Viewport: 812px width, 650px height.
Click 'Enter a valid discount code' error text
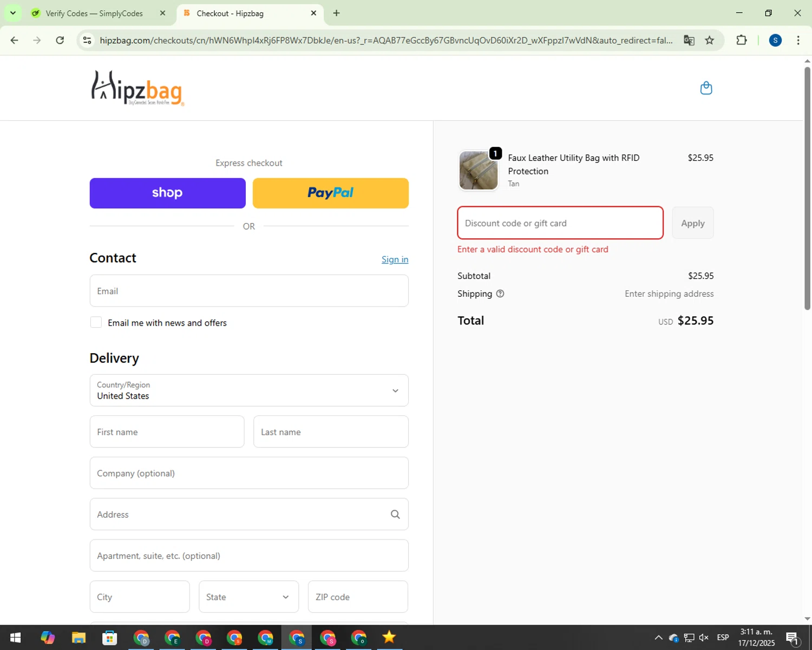pyautogui.click(x=533, y=249)
